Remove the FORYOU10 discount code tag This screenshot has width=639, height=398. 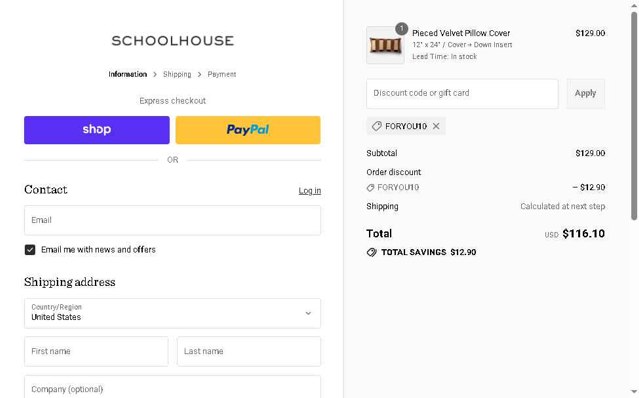tap(436, 126)
